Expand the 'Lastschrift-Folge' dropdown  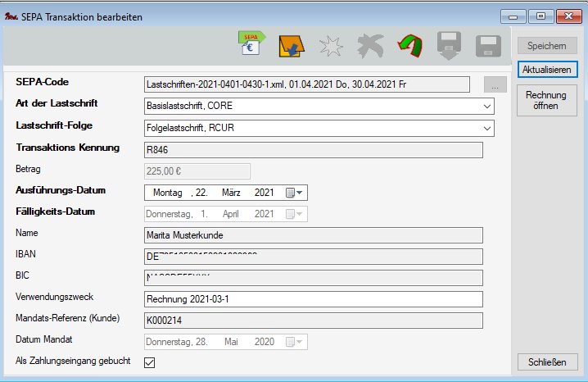(487, 128)
